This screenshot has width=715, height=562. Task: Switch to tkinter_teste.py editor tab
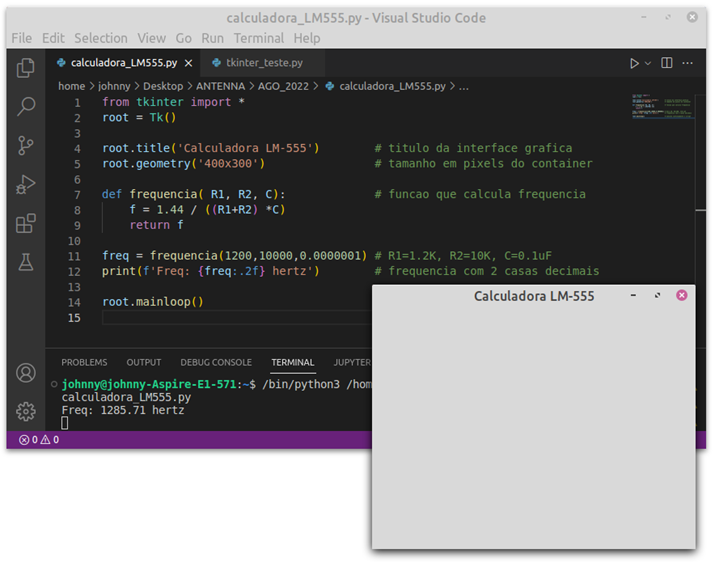264,63
